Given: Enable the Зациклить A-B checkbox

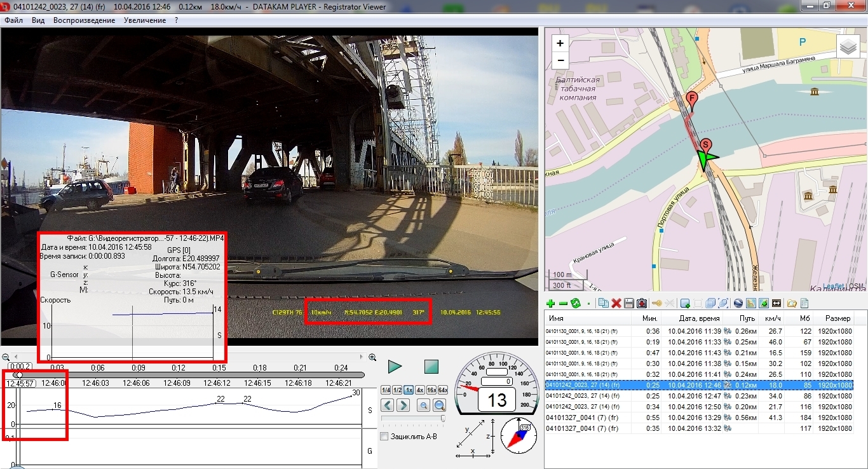Looking at the screenshot, I should pos(384,437).
